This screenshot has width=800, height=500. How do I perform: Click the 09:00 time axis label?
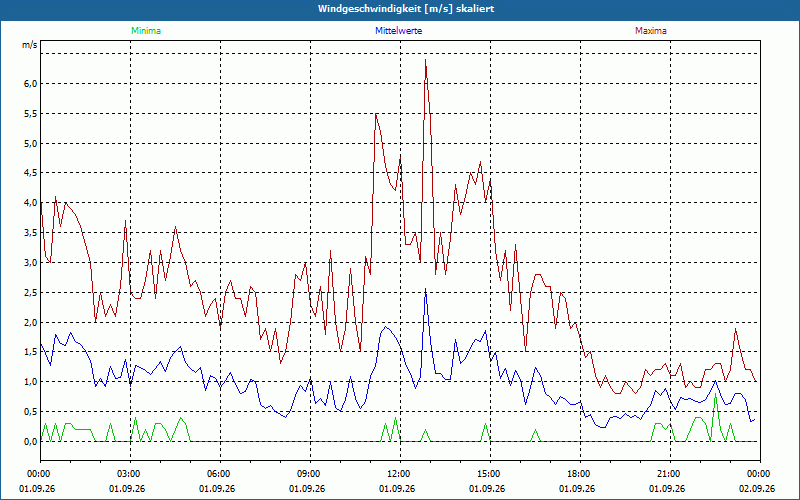pyautogui.click(x=310, y=474)
